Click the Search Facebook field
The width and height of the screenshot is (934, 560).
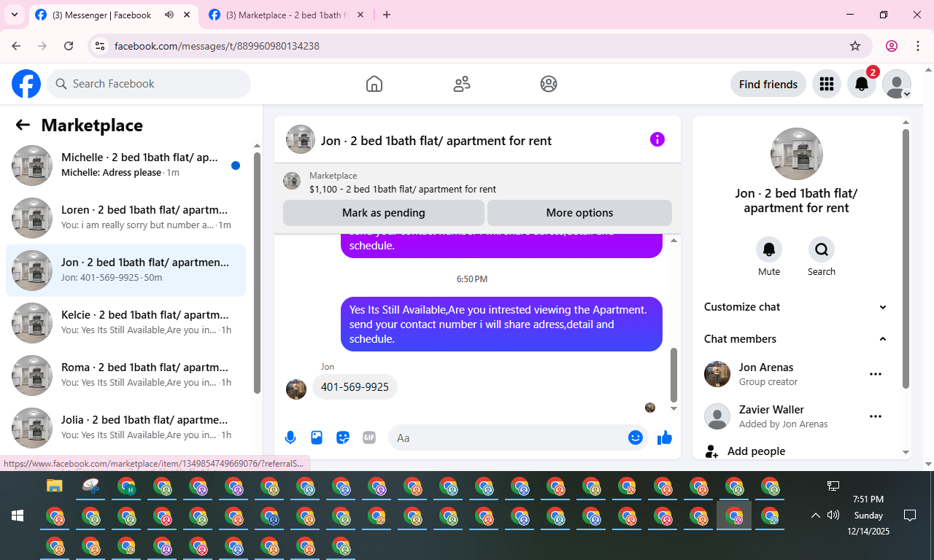pos(149,84)
